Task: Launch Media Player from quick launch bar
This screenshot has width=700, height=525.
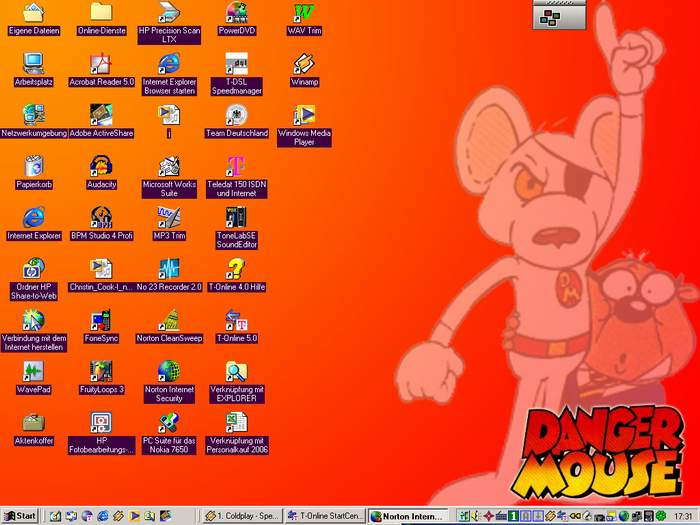Action: (x=134, y=516)
